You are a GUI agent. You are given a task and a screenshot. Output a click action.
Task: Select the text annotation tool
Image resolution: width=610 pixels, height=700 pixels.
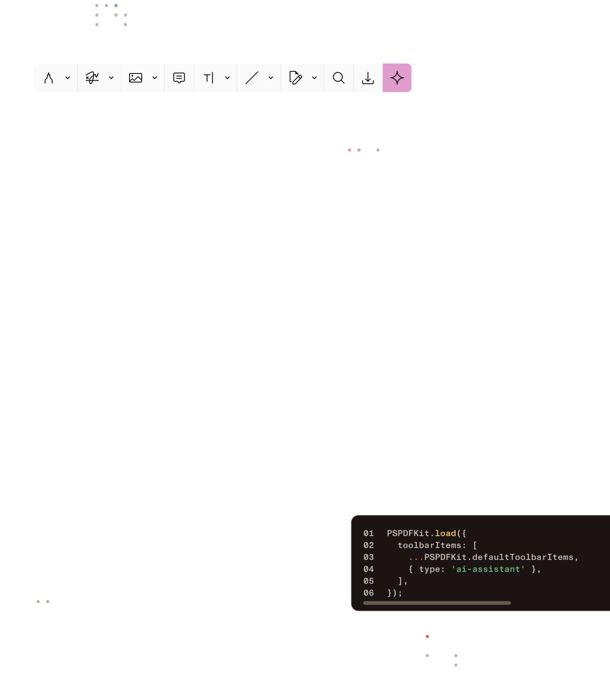209,78
